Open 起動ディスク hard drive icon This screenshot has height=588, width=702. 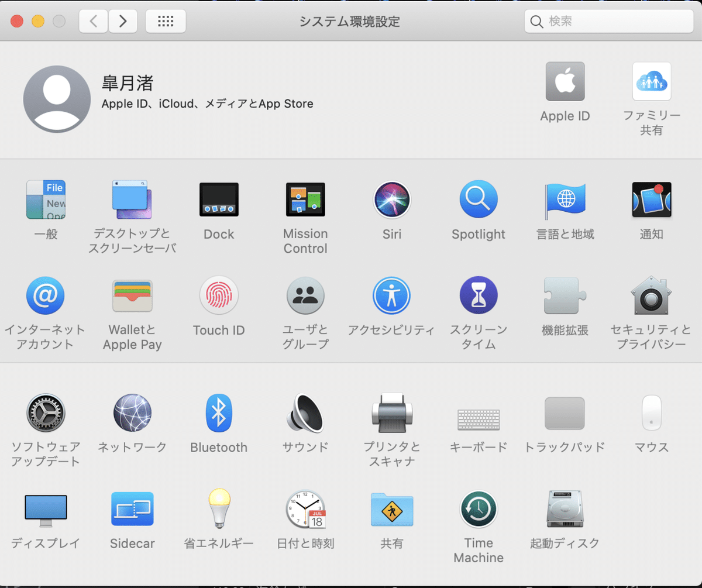point(565,509)
